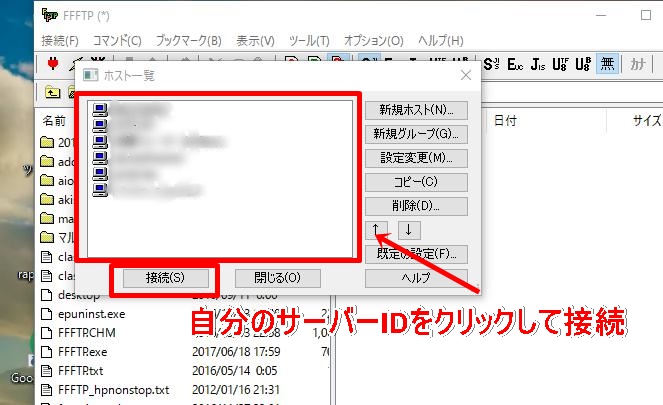Select the file FFFTP.exe
The width and height of the screenshot is (663, 405).
pyautogui.click(x=82, y=352)
